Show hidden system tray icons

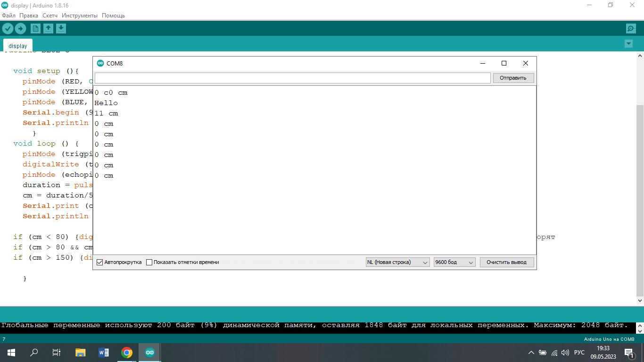(531, 352)
